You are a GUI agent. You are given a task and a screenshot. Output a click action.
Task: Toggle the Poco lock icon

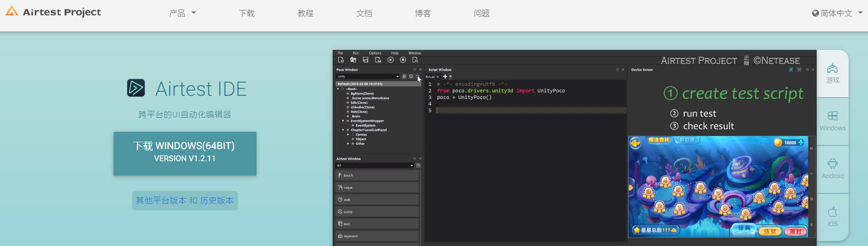click(404, 76)
